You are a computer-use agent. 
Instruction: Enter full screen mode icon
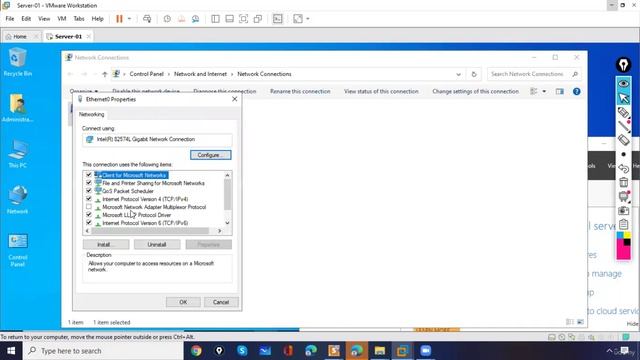point(243,19)
